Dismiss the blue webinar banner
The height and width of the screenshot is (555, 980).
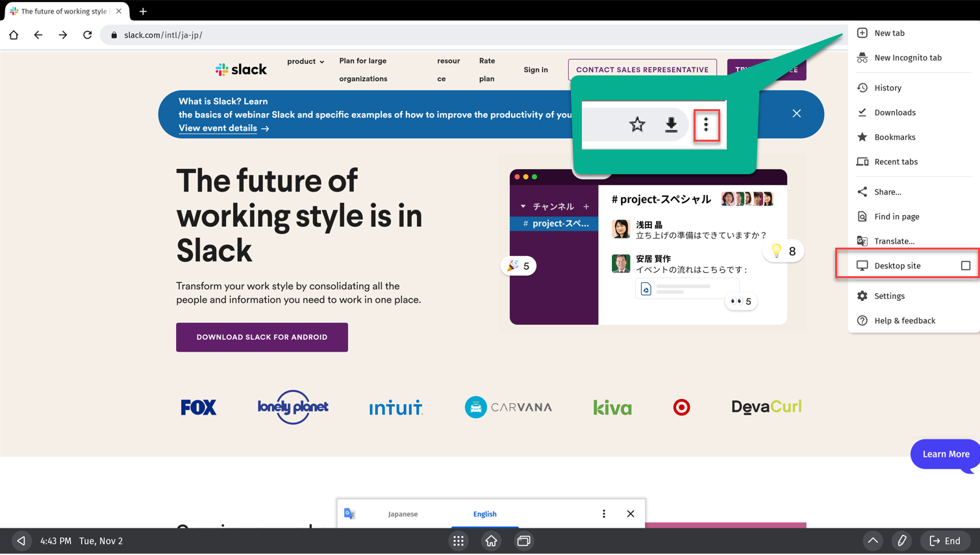coord(796,114)
